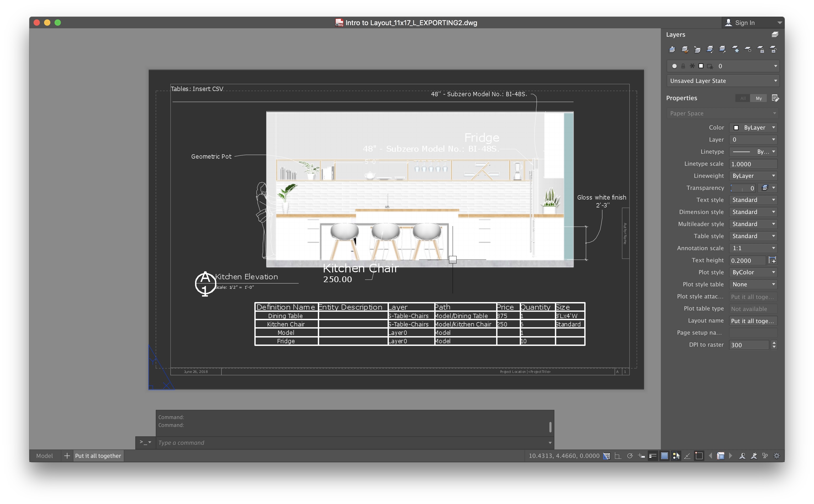This screenshot has width=814, height=504.
Task: Select the Put it all together layout tab
Action: tap(98, 456)
